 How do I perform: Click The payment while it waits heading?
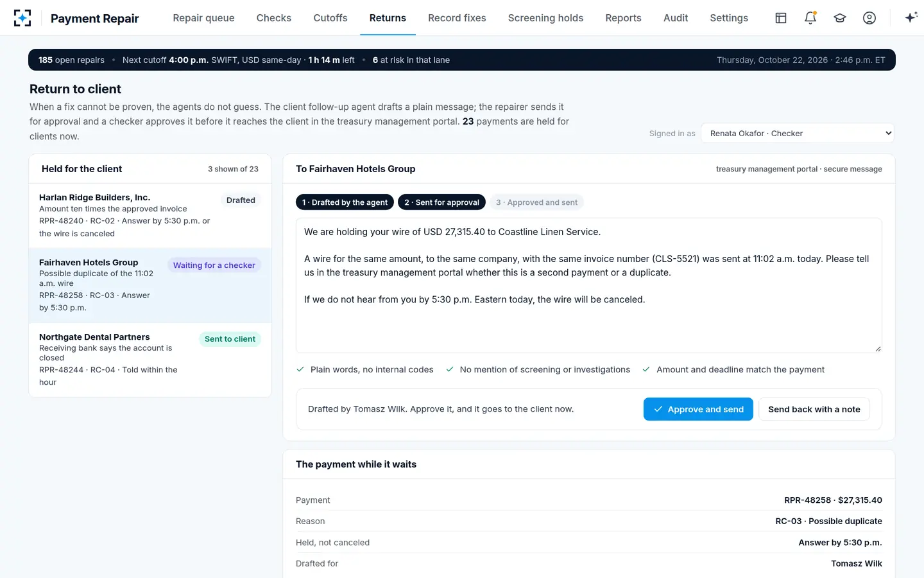click(356, 464)
